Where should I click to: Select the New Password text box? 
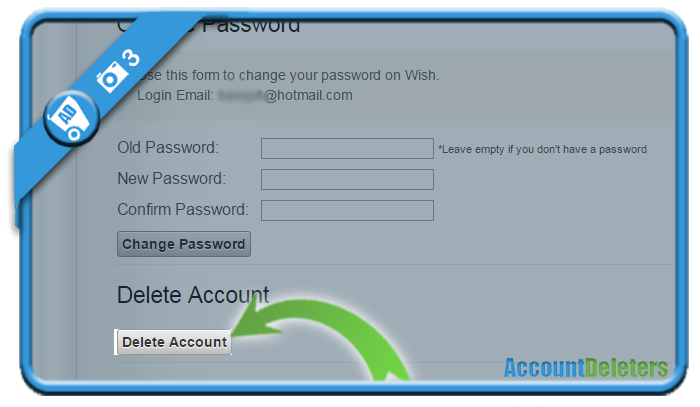[x=347, y=179]
